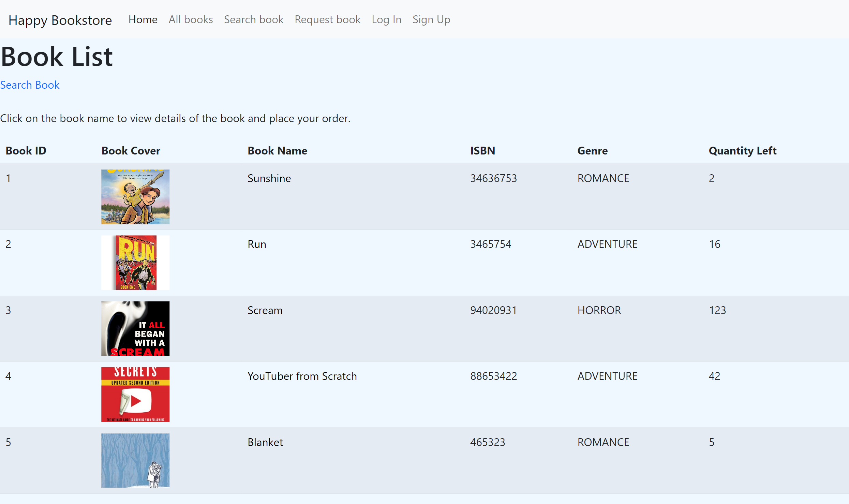Image resolution: width=849 pixels, height=504 pixels.
Task: Click the Quantity Left column header
Action: [x=742, y=151]
